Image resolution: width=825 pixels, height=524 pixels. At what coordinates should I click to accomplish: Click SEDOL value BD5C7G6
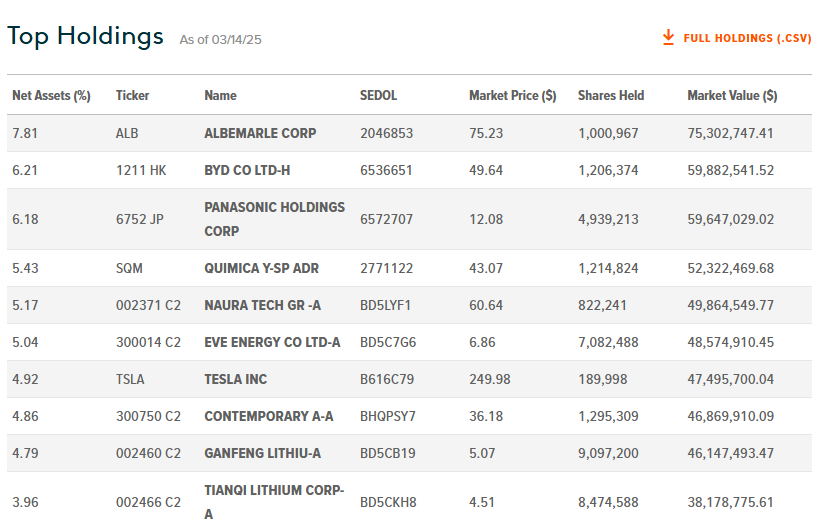pos(388,342)
